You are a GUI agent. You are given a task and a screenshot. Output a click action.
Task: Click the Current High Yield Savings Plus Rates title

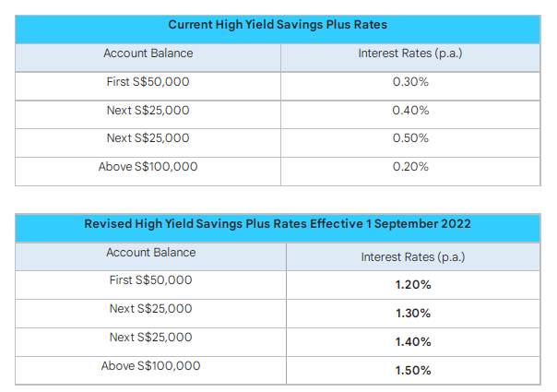[277, 25]
